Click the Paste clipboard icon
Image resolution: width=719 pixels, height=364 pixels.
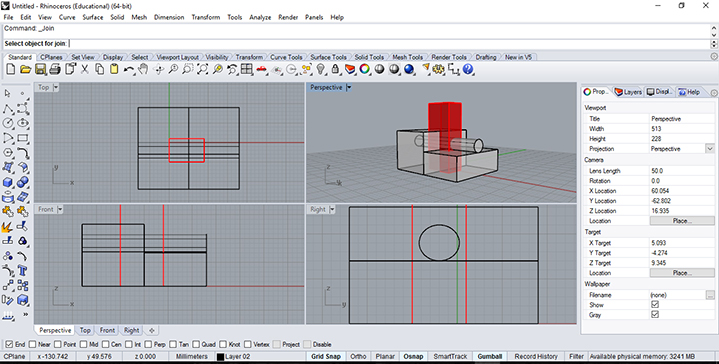click(114, 69)
